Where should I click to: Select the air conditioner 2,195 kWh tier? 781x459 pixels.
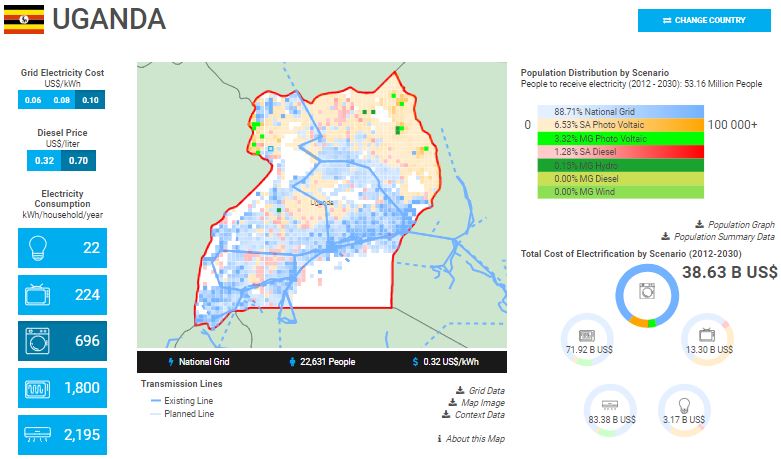click(63, 435)
